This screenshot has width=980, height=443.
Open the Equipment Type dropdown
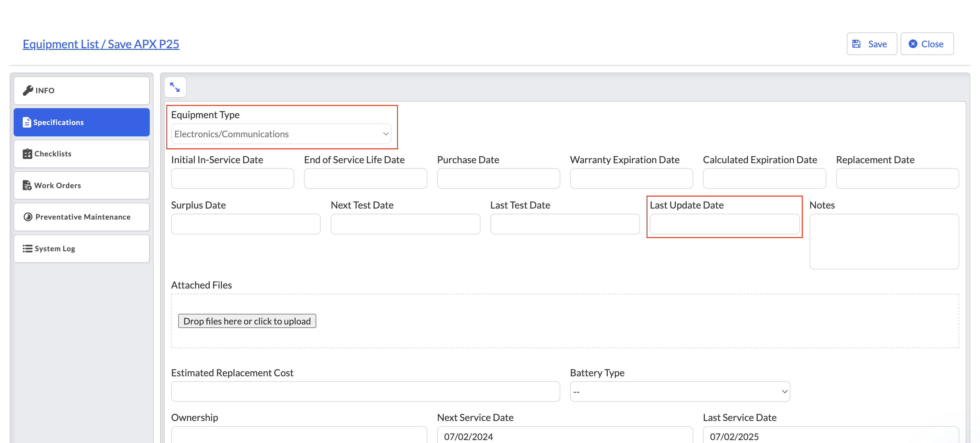281,134
